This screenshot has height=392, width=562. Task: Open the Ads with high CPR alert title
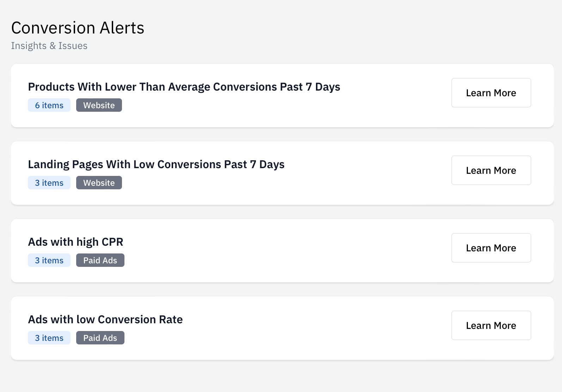[x=76, y=242]
